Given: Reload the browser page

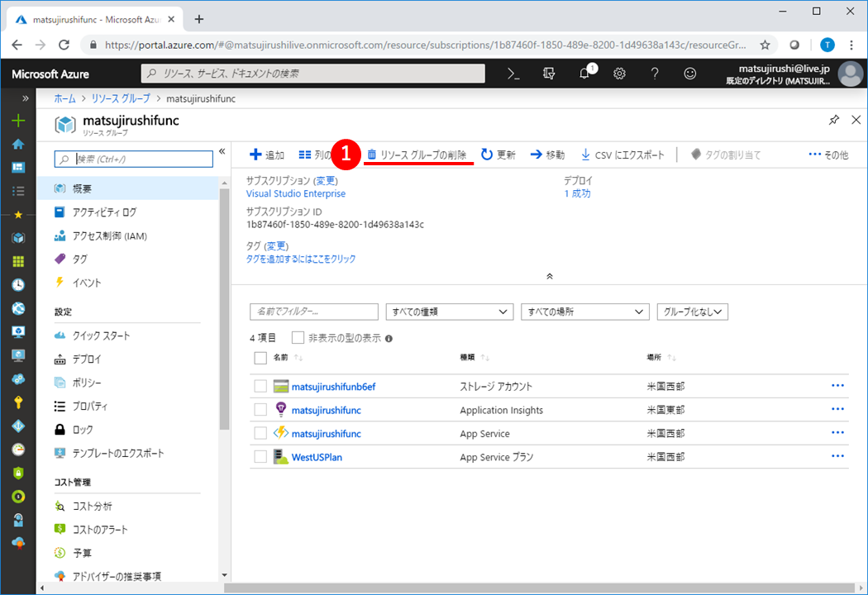Looking at the screenshot, I should 64,45.
